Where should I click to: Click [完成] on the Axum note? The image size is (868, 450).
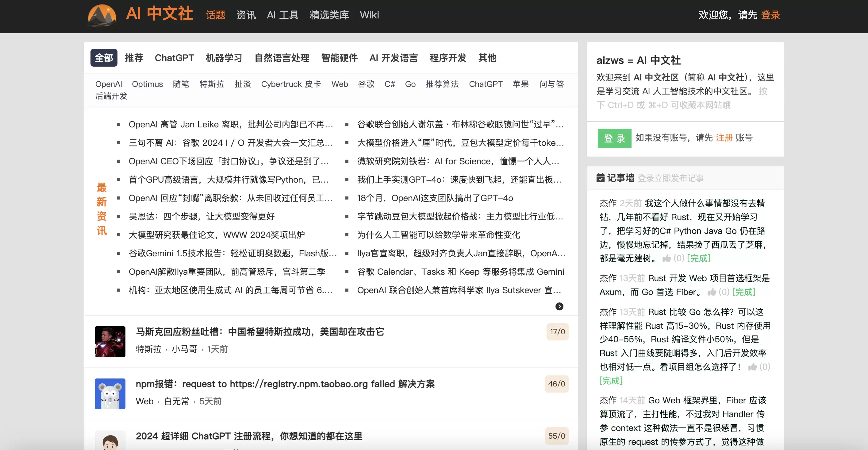(x=744, y=292)
